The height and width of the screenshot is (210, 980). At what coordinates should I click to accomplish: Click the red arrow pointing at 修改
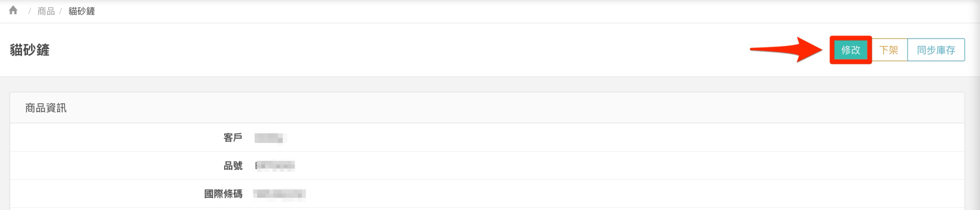point(786,50)
